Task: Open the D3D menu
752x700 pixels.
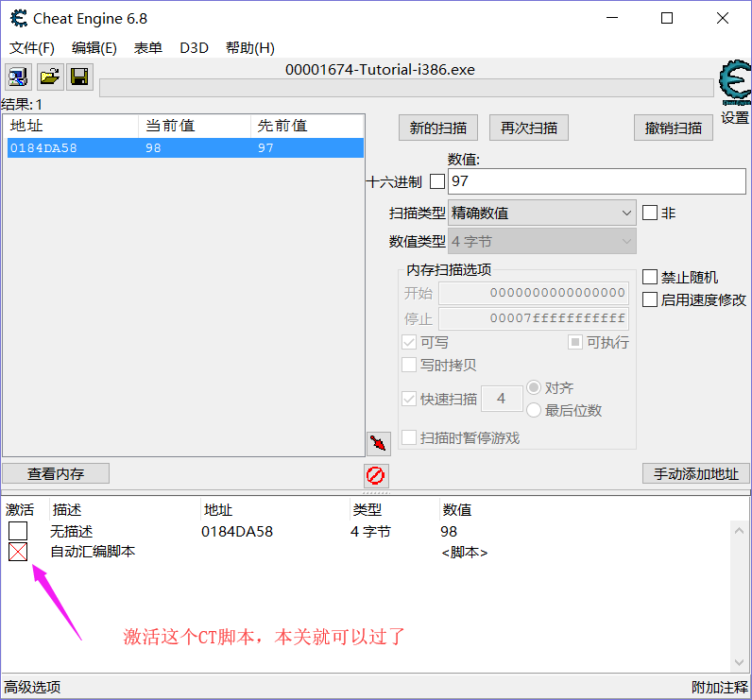Action: pos(194,48)
